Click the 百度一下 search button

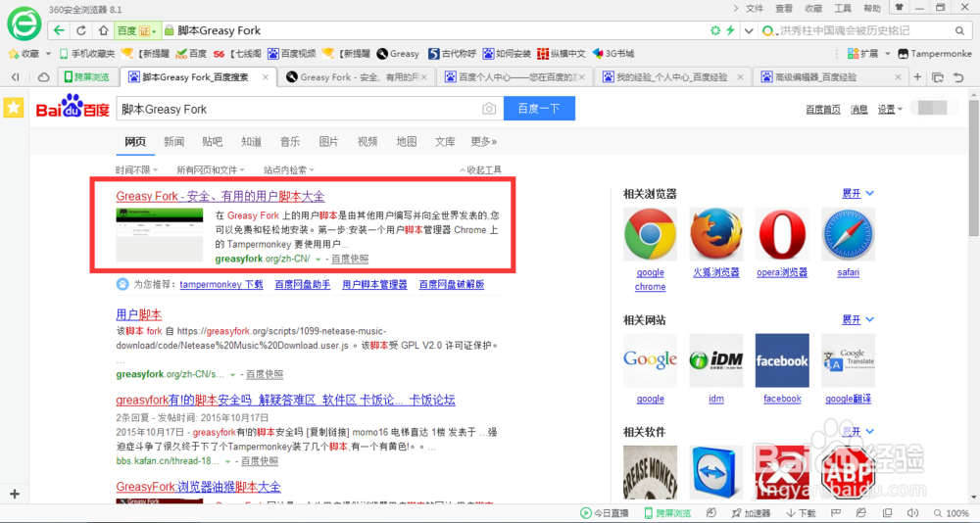coord(539,109)
